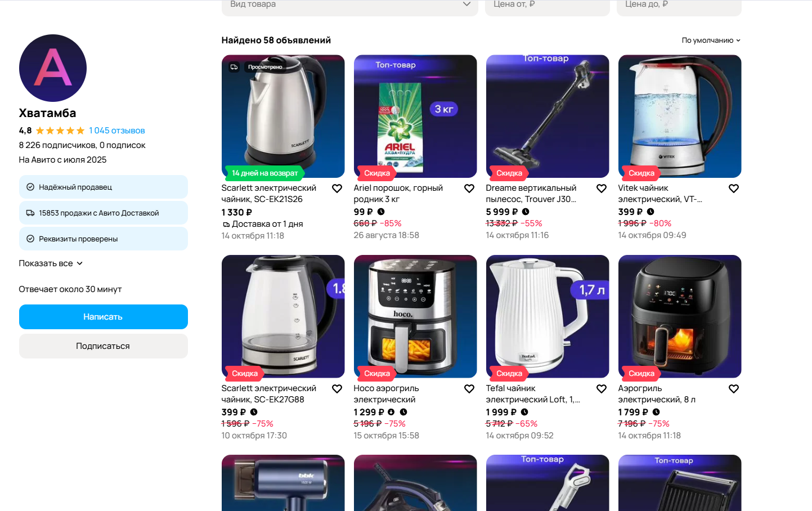Image resolution: width=812 pixels, height=511 pixels.
Task: Click heart icon next to Tefal Loft kettle
Action: pyautogui.click(x=602, y=389)
